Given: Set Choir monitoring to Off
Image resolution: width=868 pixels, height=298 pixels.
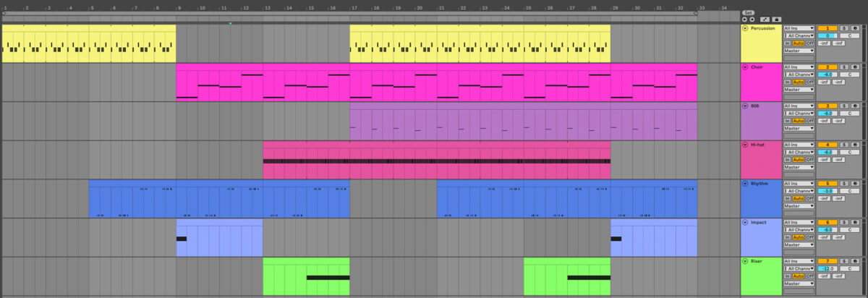Looking at the screenshot, I should [x=809, y=82].
